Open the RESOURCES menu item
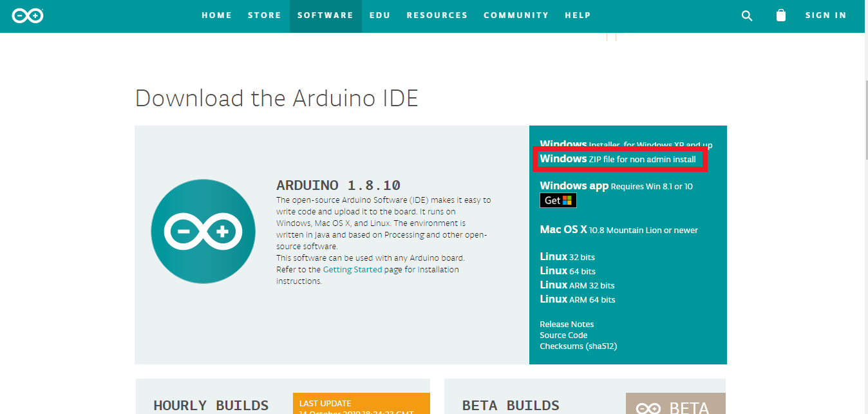The width and height of the screenshot is (868, 414). tap(437, 15)
